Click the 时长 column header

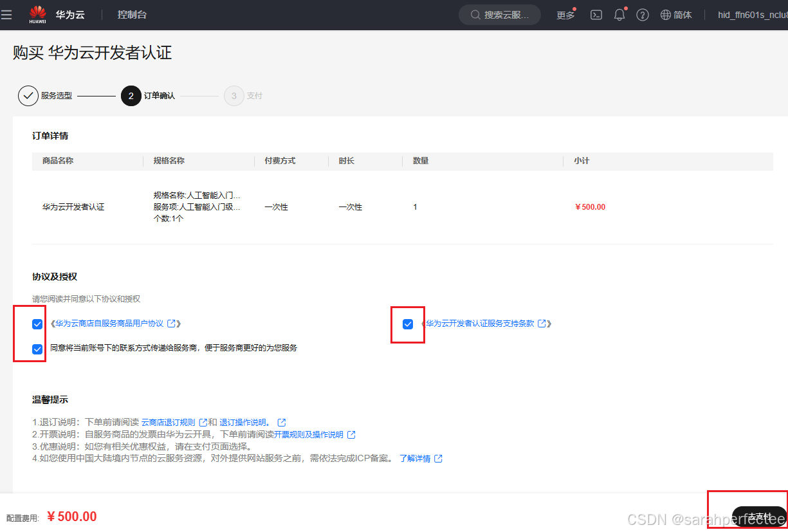[x=347, y=161]
